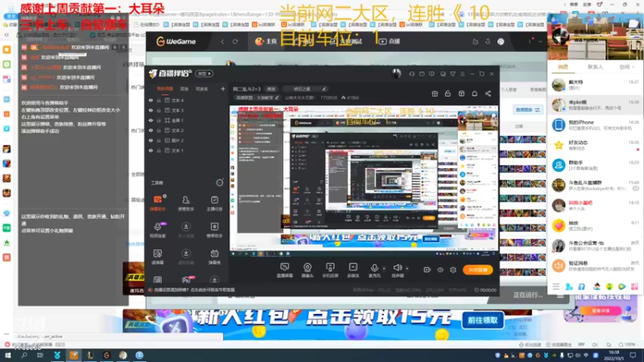Lock the 全屏 1 layer
Viewport: 644px width, 362px height.
coord(159,120)
